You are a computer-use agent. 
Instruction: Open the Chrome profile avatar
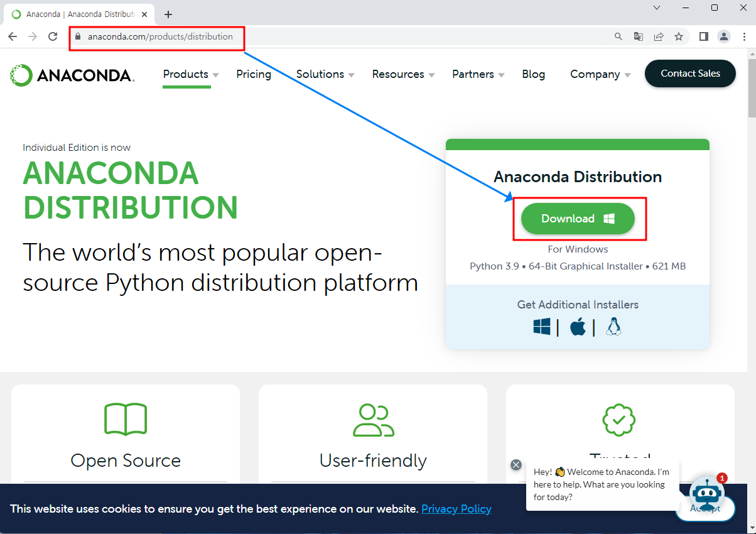(x=724, y=36)
